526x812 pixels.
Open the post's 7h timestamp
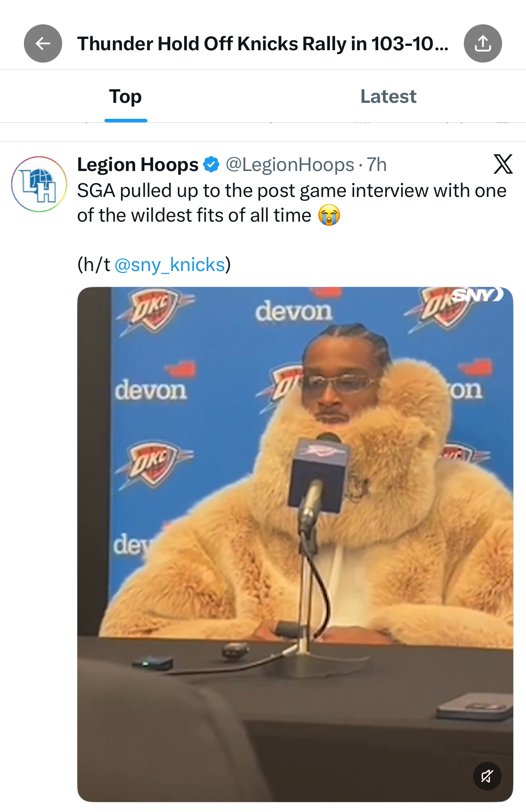(377, 165)
